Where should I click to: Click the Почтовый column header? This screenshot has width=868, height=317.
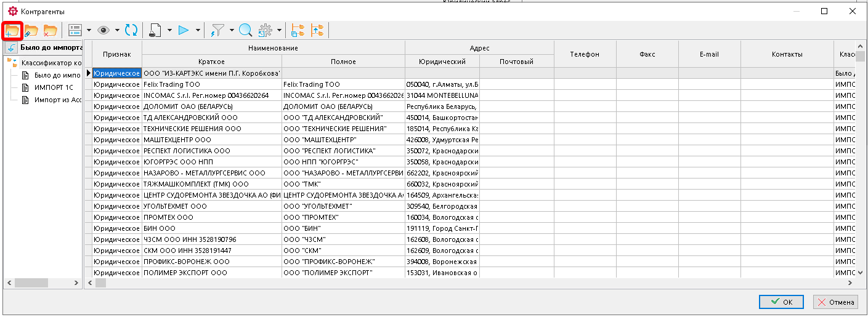pos(516,62)
